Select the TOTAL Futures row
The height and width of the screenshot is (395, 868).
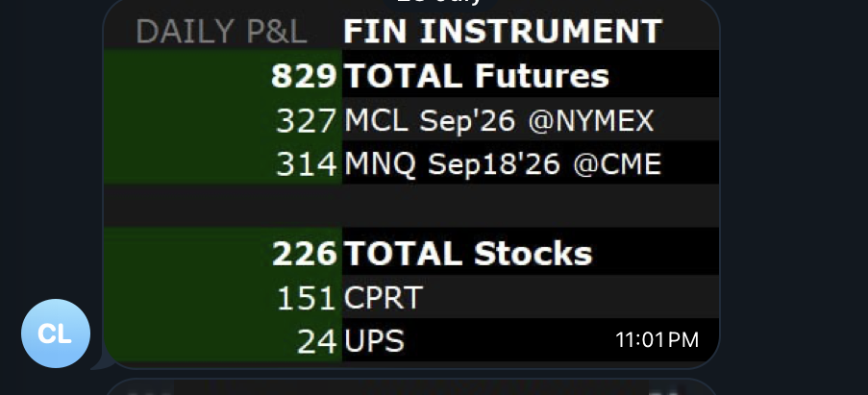pos(411,74)
